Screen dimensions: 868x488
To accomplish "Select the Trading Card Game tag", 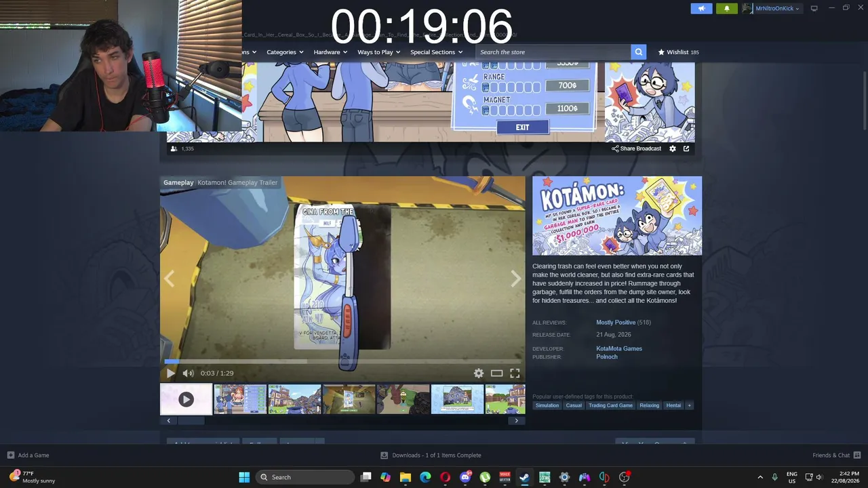I will tap(610, 405).
